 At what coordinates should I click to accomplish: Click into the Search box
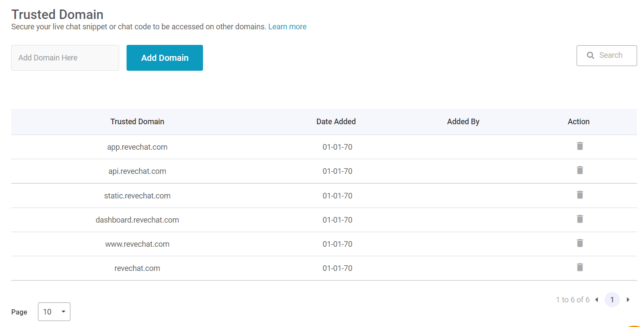coord(606,56)
